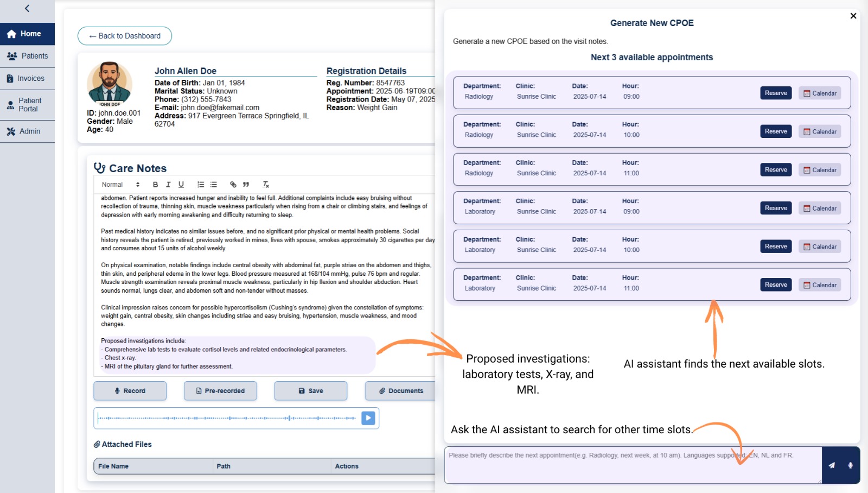Insert a bulleted list in notes

pos(214,185)
